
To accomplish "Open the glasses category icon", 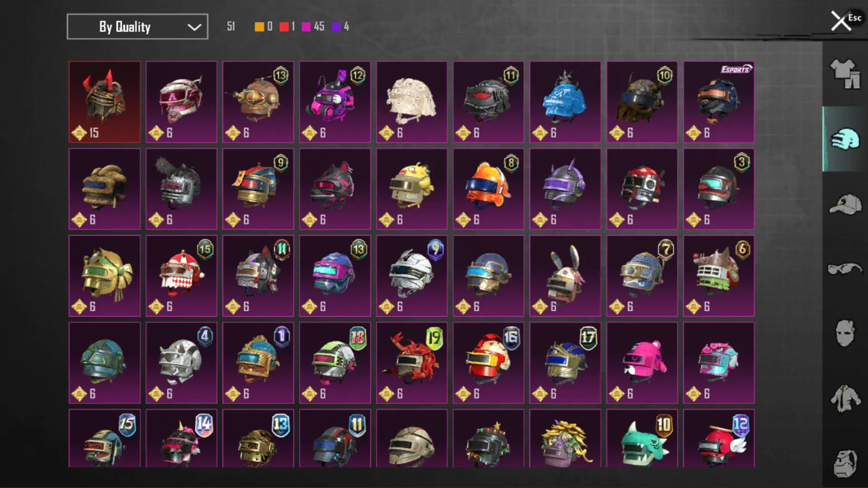I will [x=844, y=269].
